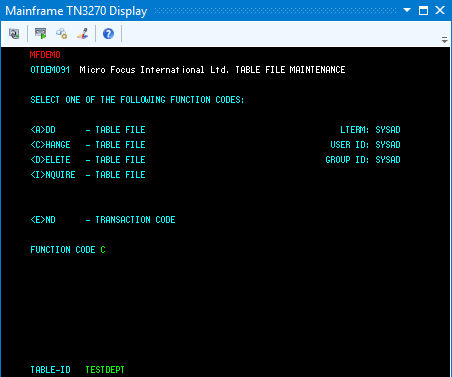
Task: Click the blue Help question mark icon
Action: [108, 34]
